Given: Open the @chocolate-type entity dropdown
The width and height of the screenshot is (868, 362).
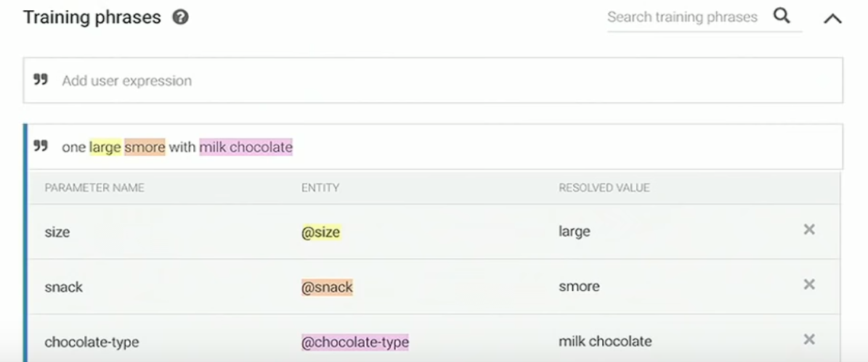Looking at the screenshot, I should pyautogui.click(x=355, y=342).
